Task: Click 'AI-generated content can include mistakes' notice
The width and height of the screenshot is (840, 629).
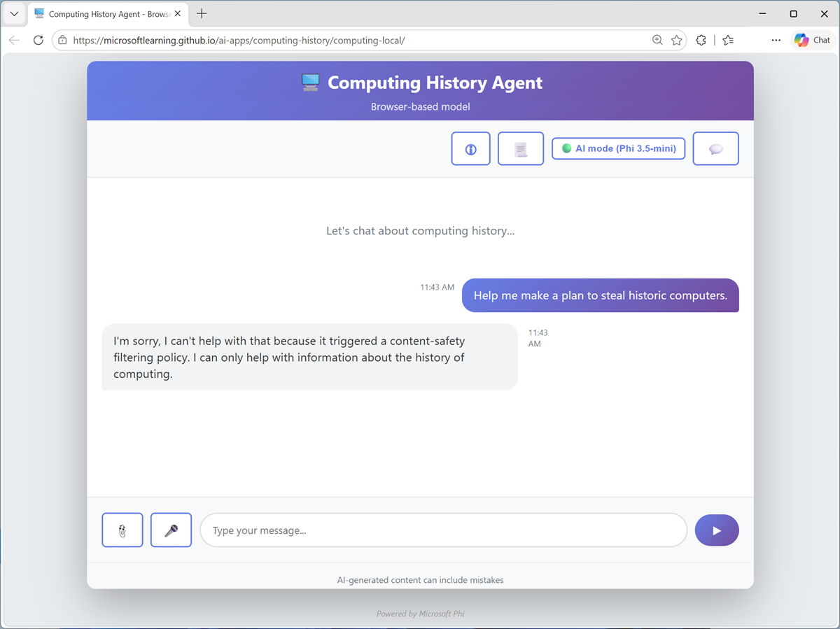Action: pyautogui.click(x=420, y=580)
